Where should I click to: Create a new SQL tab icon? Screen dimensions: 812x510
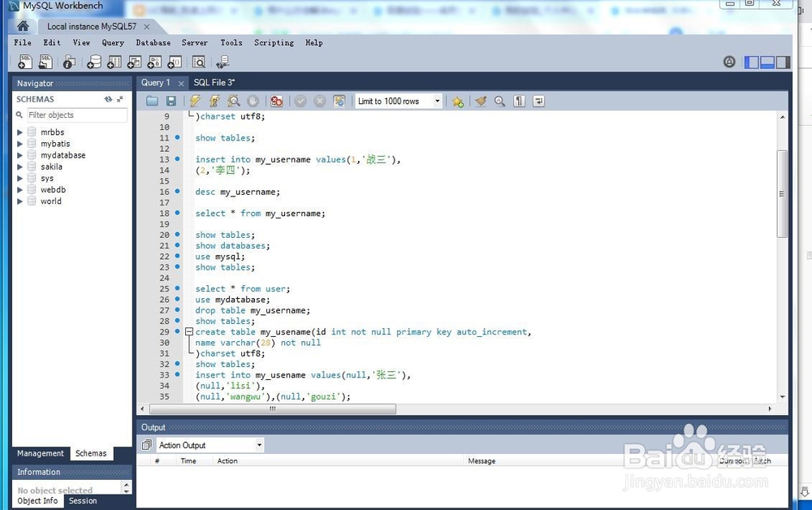pos(25,63)
